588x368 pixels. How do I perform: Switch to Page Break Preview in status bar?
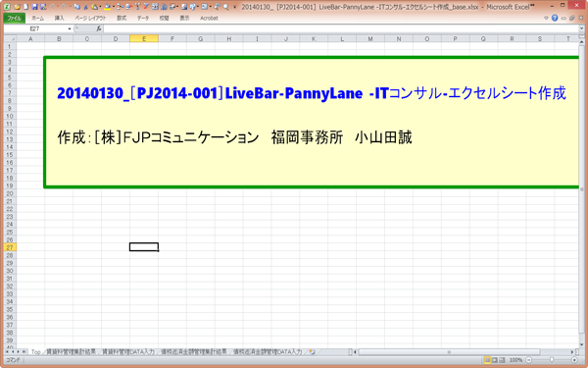[502, 360]
